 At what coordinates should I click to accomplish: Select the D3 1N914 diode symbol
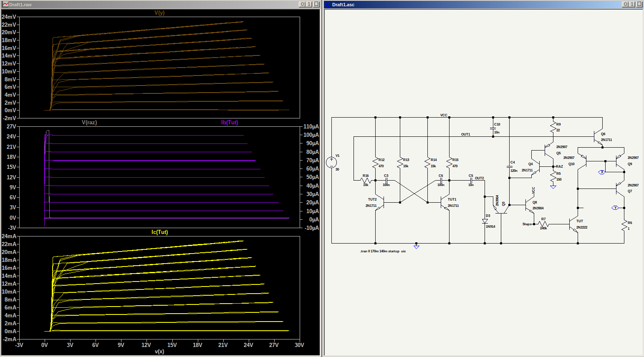click(x=485, y=221)
